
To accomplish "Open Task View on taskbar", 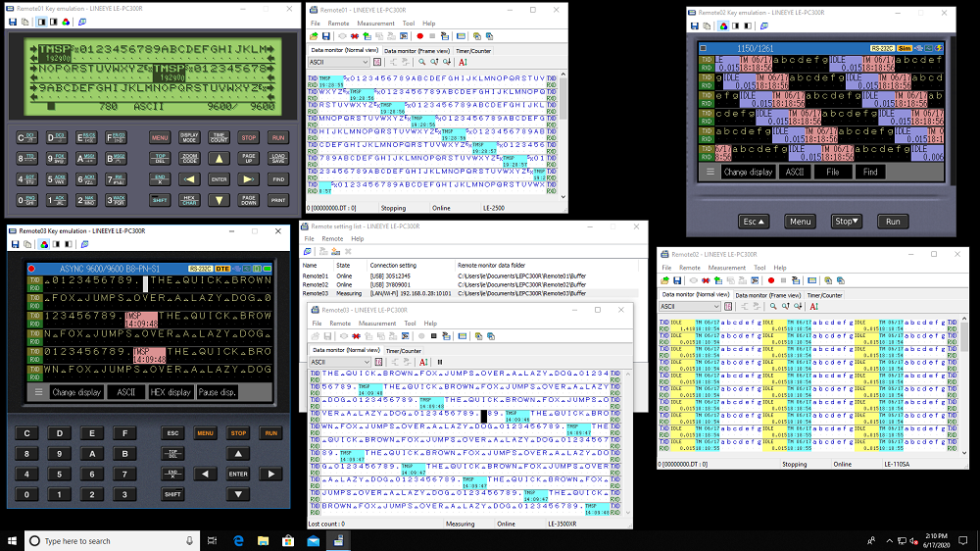I will pyautogui.click(x=213, y=541).
